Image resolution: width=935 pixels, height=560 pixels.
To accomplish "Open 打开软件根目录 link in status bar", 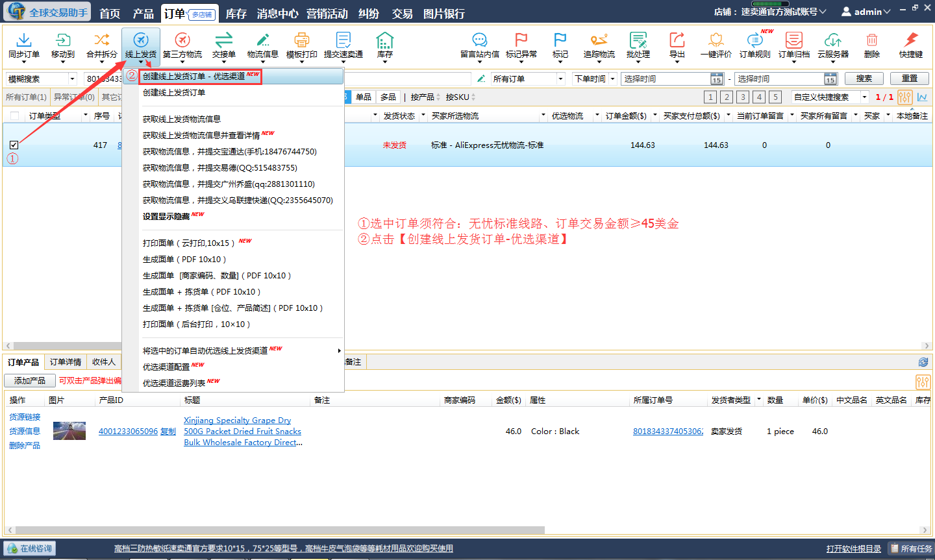I will (x=853, y=549).
